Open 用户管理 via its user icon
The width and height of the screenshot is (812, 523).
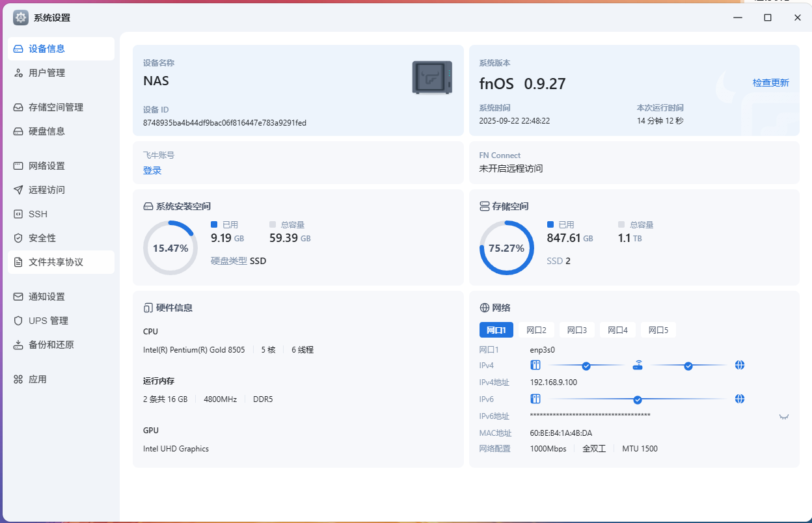(x=18, y=73)
